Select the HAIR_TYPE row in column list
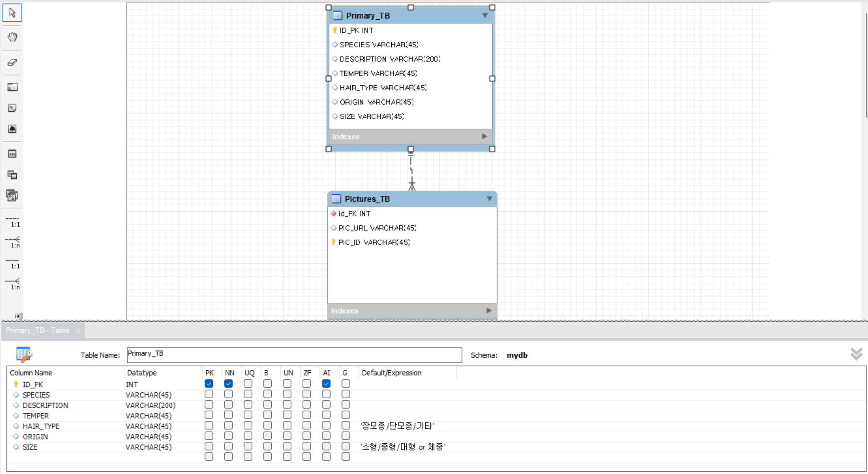 coord(41,426)
